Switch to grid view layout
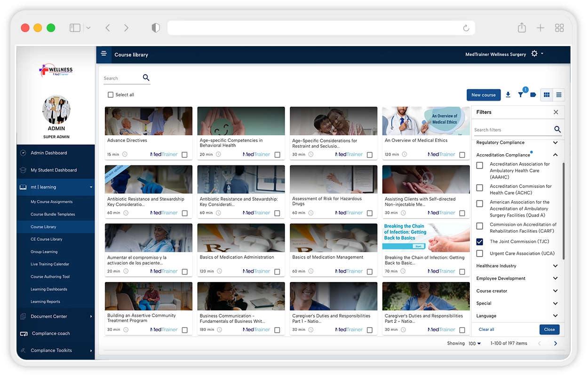Image resolution: width=588 pixels, height=376 pixels. [547, 95]
